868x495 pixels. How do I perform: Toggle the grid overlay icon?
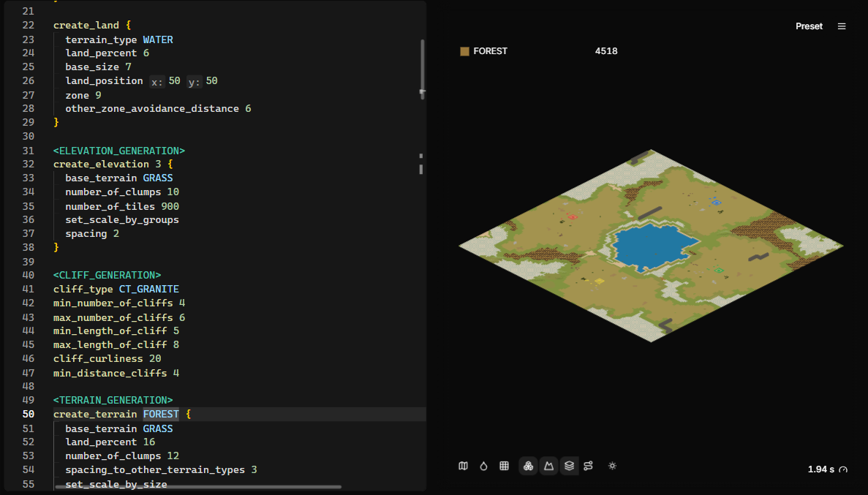click(505, 466)
